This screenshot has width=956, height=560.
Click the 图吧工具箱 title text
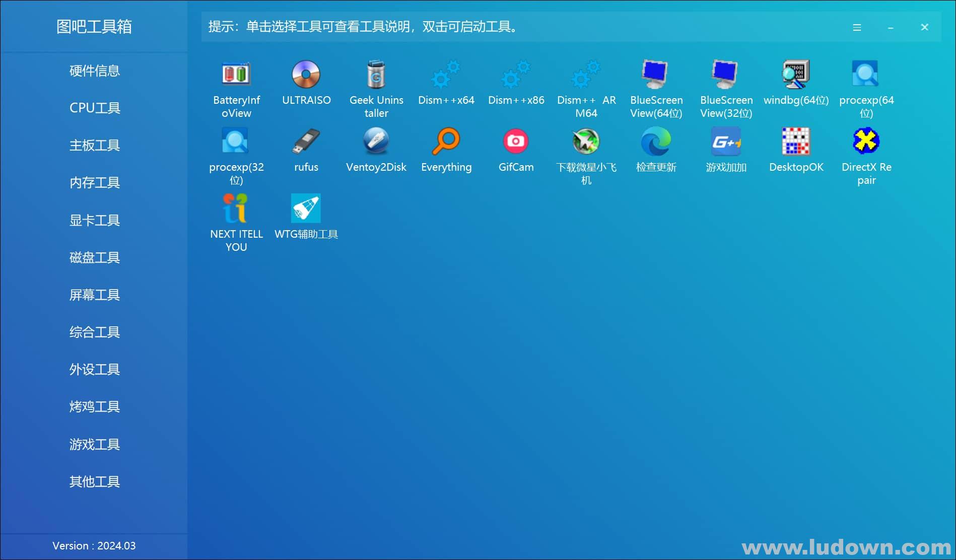[x=94, y=26]
